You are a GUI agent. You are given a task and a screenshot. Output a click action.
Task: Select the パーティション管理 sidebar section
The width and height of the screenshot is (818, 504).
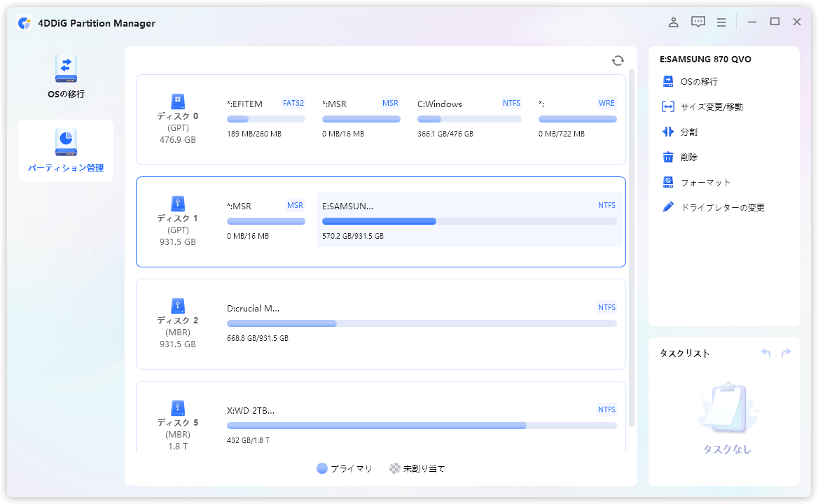(x=66, y=150)
